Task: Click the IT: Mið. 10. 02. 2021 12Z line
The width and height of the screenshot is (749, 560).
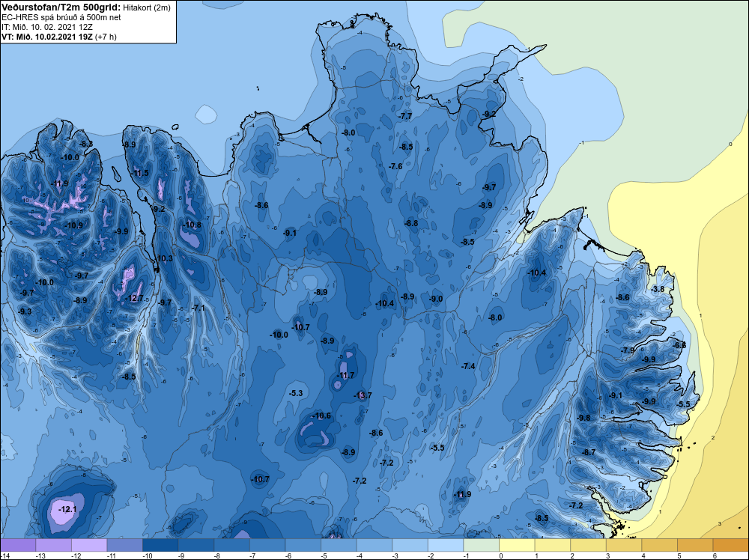Action: click(x=46, y=27)
